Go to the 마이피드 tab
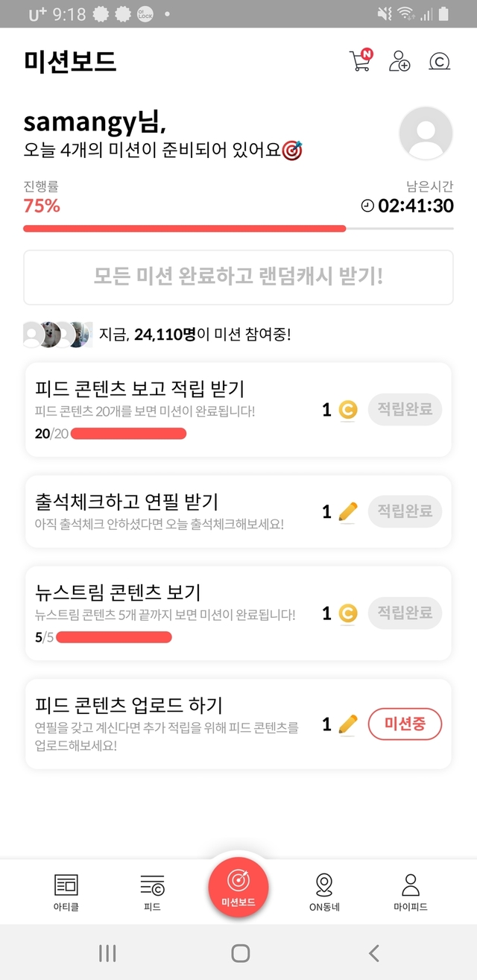477x980 pixels. coord(410,893)
